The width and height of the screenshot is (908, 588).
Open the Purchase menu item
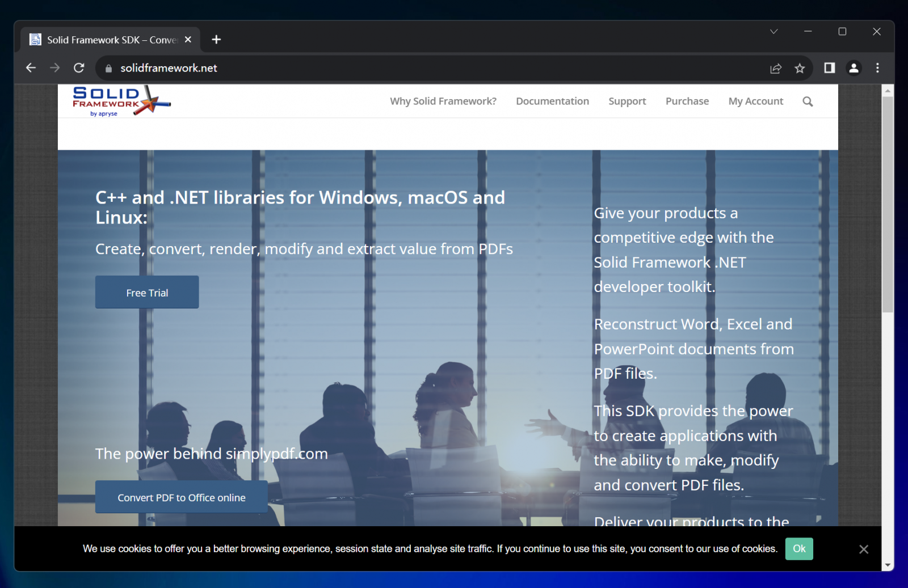[x=687, y=101]
